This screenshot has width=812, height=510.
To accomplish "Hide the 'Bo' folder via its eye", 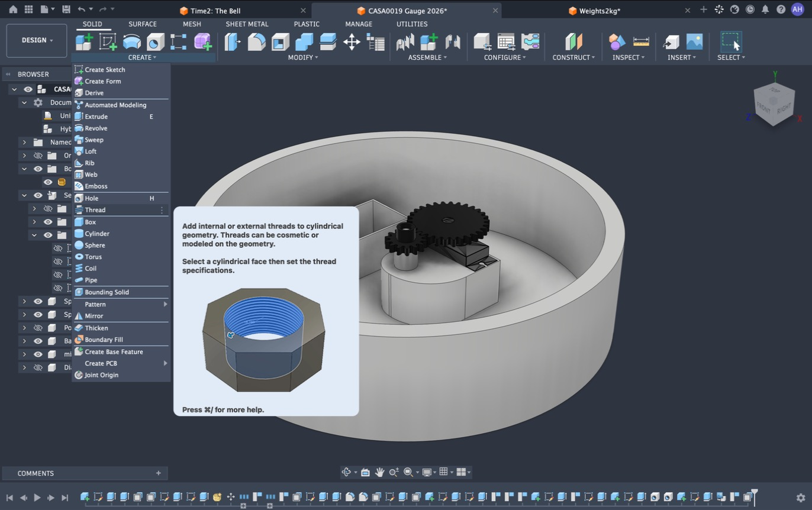I will pyautogui.click(x=38, y=169).
